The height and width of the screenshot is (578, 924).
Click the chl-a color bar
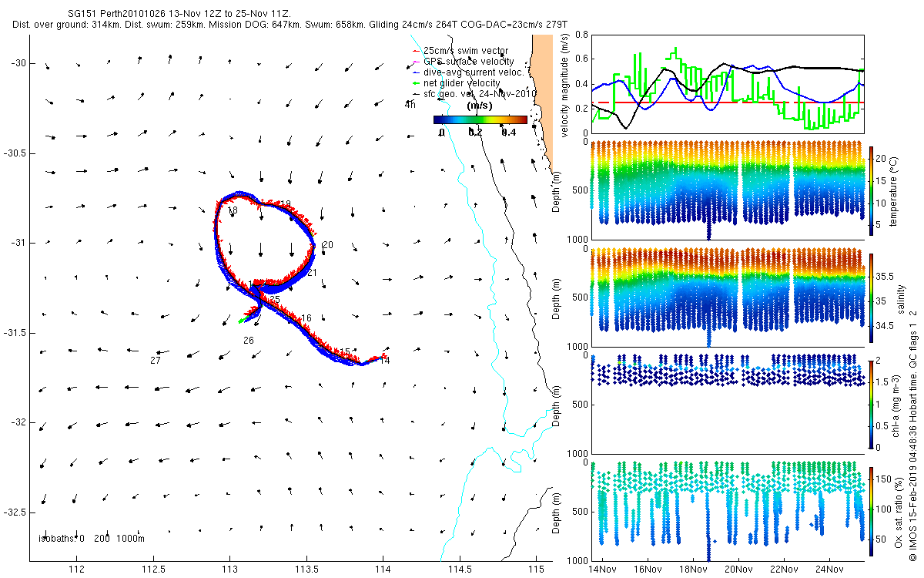point(872,404)
